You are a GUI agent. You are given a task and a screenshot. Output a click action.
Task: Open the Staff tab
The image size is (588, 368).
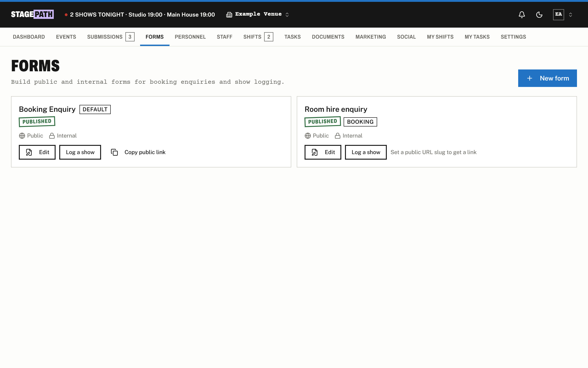pyautogui.click(x=224, y=37)
